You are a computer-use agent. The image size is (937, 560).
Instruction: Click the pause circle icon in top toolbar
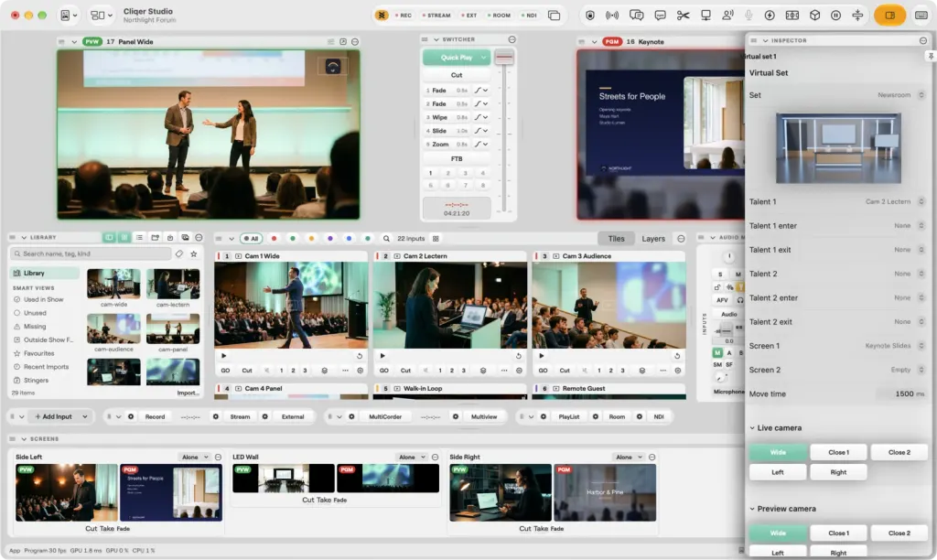pyautogui.click(x=836, y=16)
